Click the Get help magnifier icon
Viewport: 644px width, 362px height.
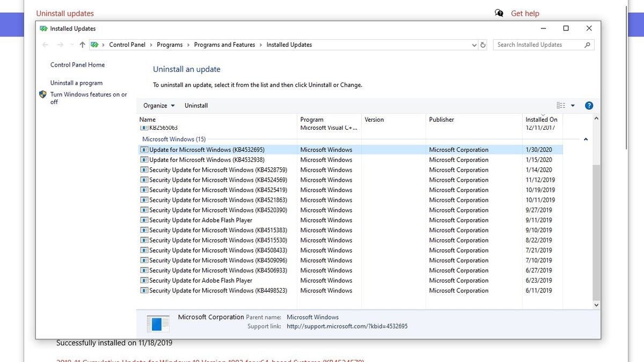click(499, 13)
